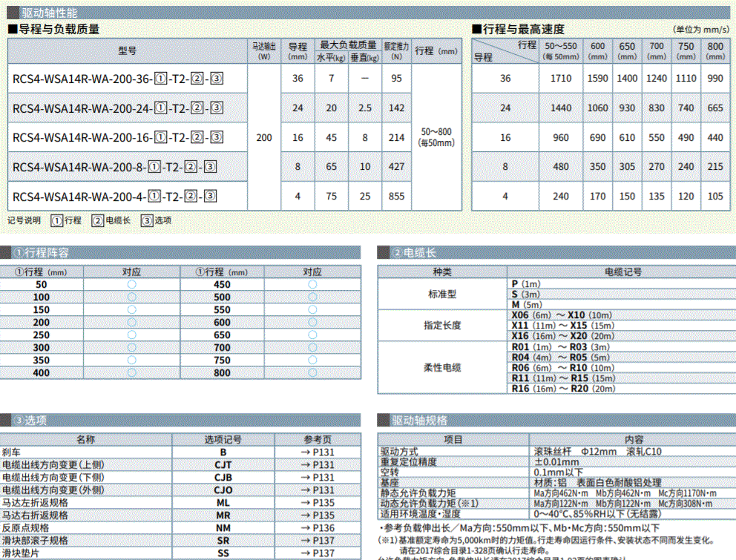Select option code CJT
This screenshot has height=560, width=736.
223,465
